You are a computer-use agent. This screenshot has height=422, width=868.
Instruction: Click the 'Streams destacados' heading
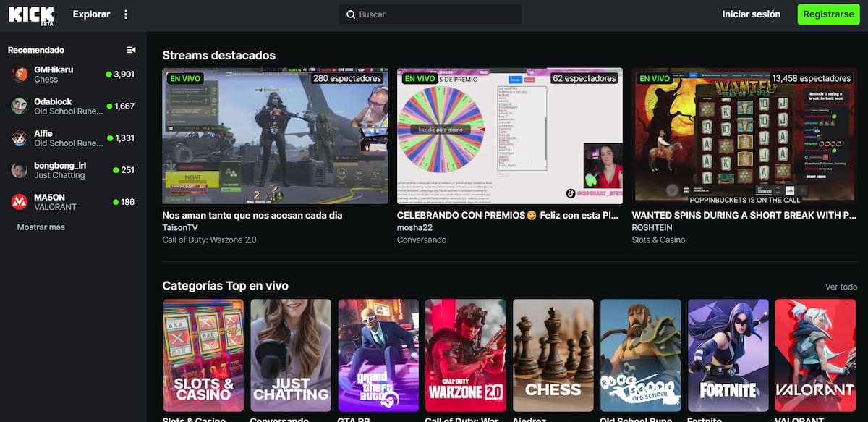click(x=218, y=55)
